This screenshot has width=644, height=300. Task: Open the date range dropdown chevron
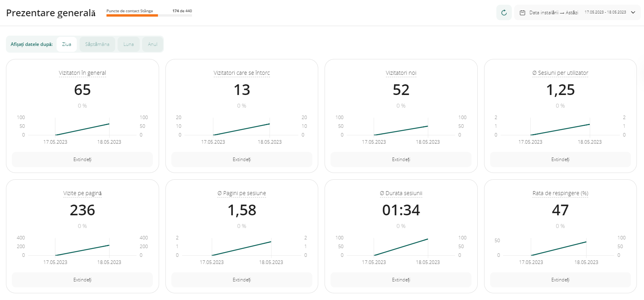[633, 13]
